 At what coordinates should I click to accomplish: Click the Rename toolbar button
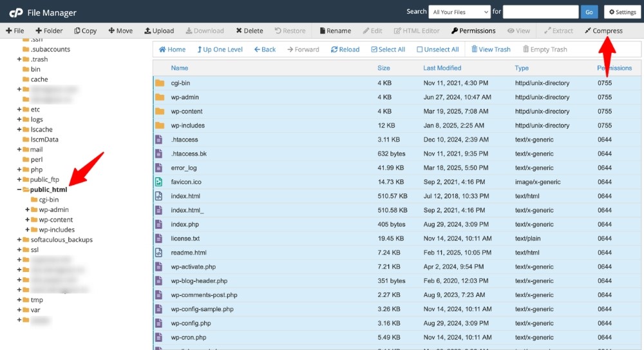[335, 31]
